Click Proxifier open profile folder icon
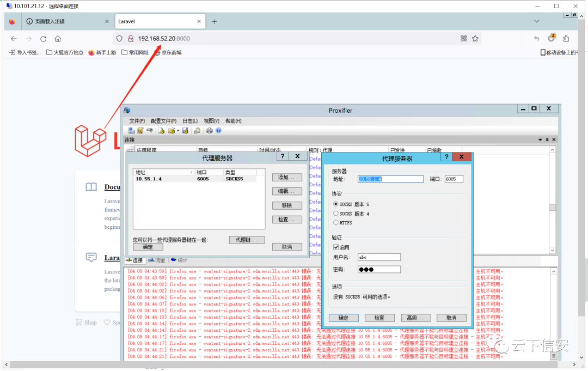588x371 pixels. point(171,131)
